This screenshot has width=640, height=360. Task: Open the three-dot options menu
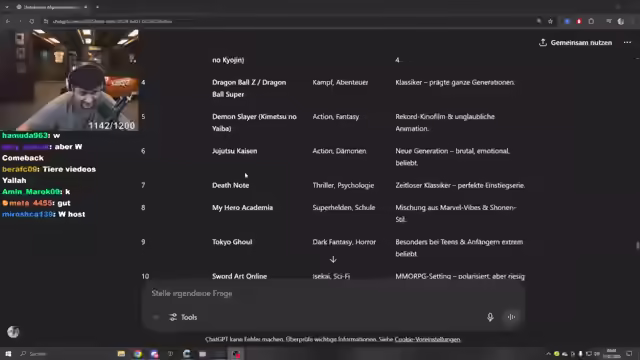click(x=627, y=42)
